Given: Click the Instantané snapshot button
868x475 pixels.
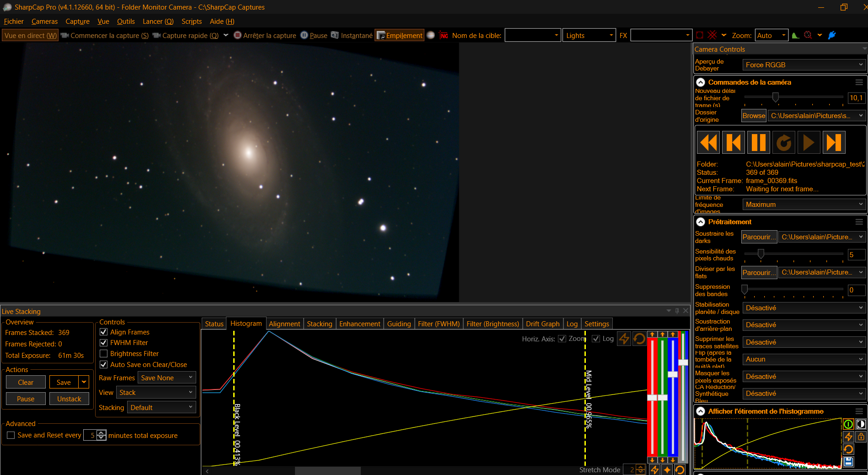Looking at the screenshot, I should 352,35.
